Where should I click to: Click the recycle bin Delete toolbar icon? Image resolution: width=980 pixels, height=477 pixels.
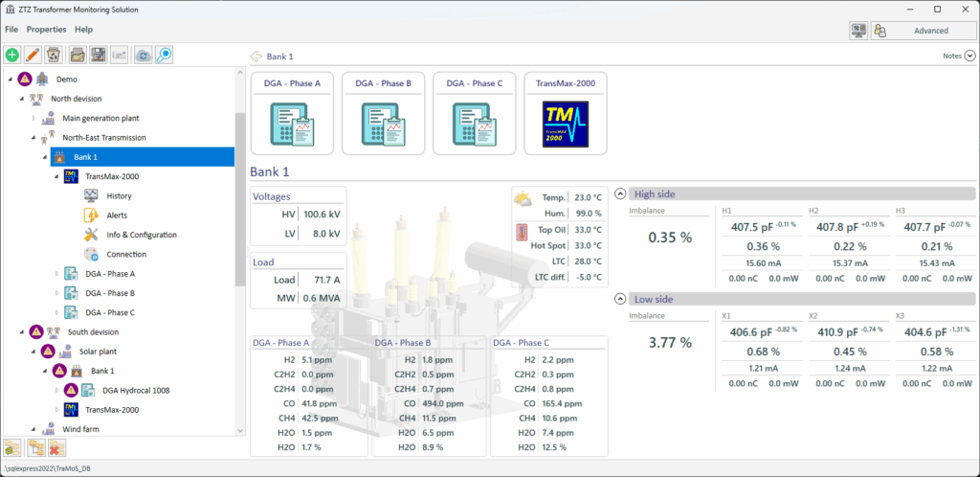click(x=54, y=55)
